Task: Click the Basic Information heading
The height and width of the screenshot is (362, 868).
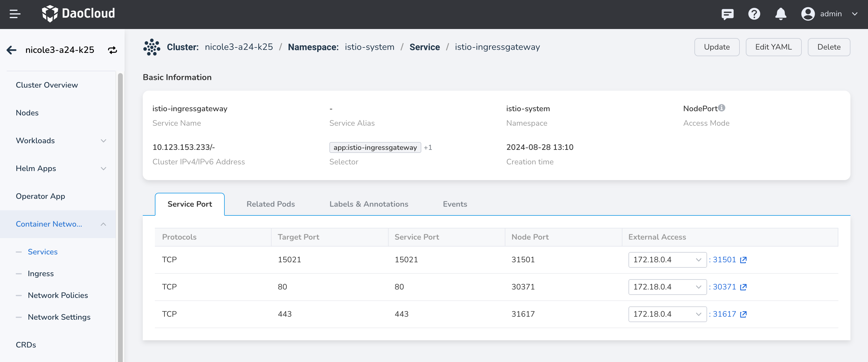Action: [177, 77]
